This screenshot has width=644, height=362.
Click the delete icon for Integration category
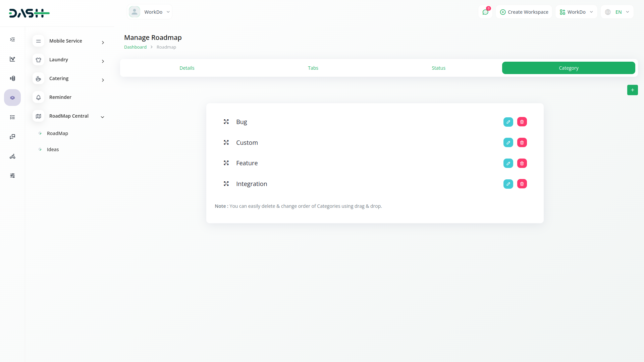(522, 184)
